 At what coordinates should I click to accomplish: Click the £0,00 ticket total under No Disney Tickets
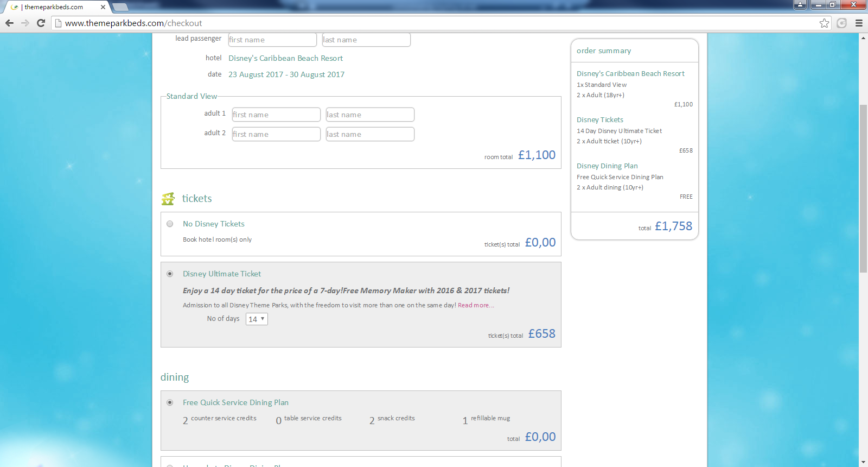pyautogui.click(x=540, y=242)
